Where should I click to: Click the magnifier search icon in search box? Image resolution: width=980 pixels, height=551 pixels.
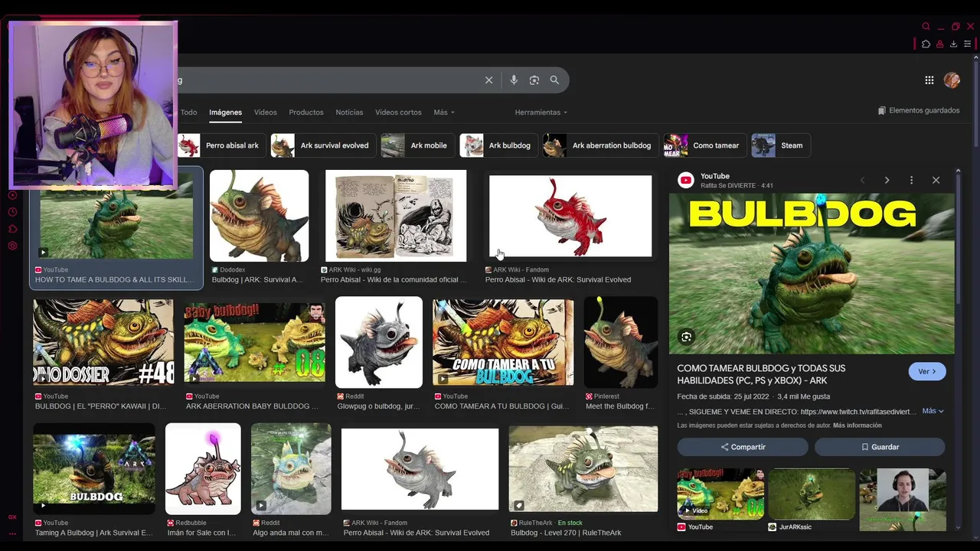pos(554,80)
